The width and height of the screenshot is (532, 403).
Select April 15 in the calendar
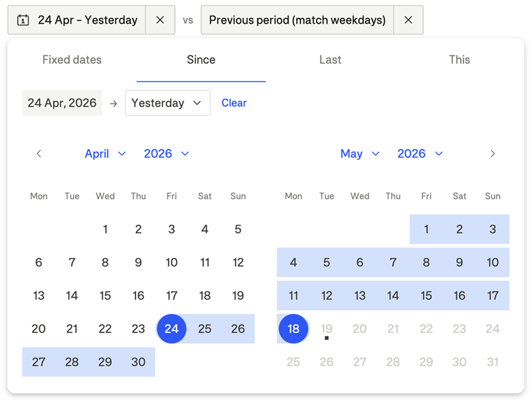(x=105, y=296)
